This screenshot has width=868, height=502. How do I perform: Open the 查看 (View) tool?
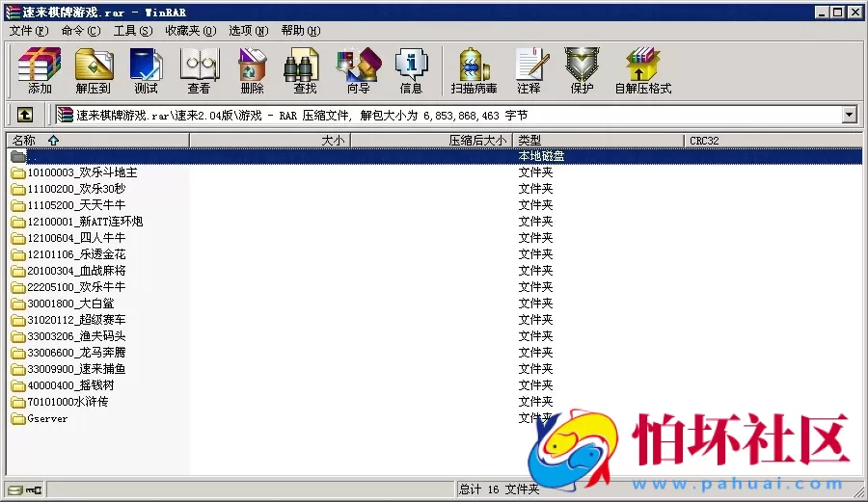[199, 70]
